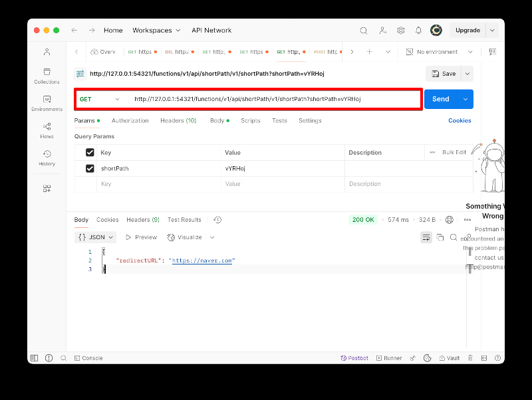The image size is (532, 400).
Task: Select the POST request tab
Action: click(x=327, y=52)
